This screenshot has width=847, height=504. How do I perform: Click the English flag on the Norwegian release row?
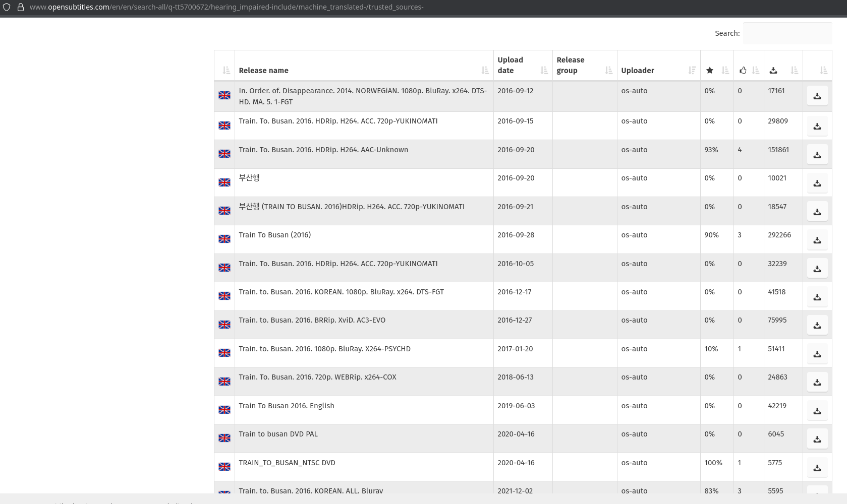[x=224, y=95]
